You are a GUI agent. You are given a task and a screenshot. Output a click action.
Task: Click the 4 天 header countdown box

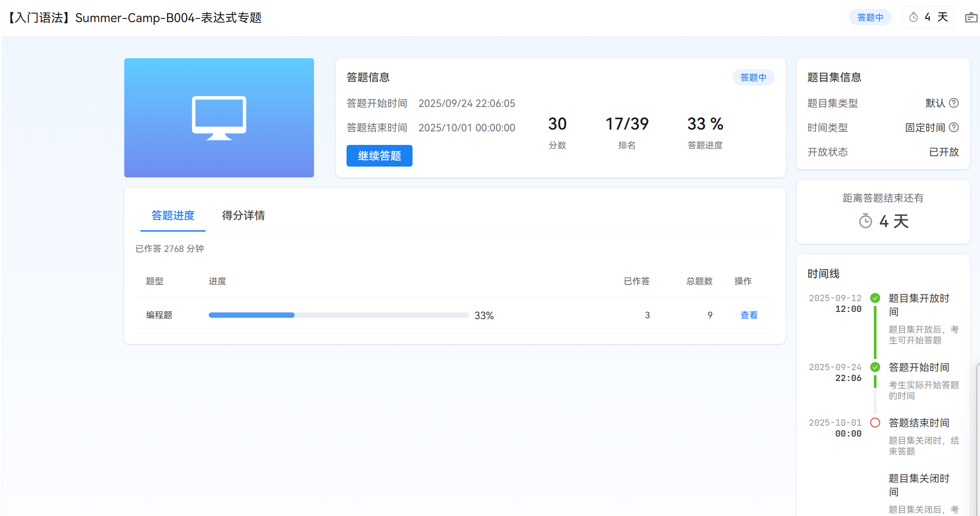click(x=928, y=18)
